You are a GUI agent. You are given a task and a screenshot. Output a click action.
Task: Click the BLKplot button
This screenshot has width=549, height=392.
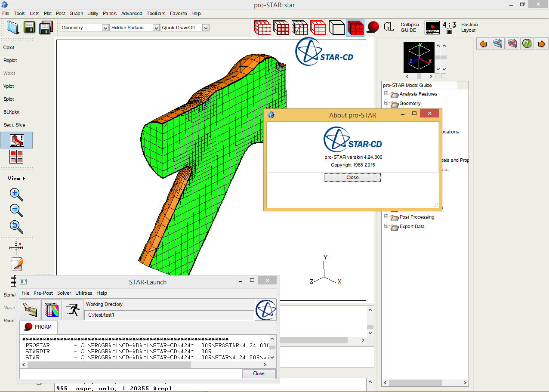point(12,112)
